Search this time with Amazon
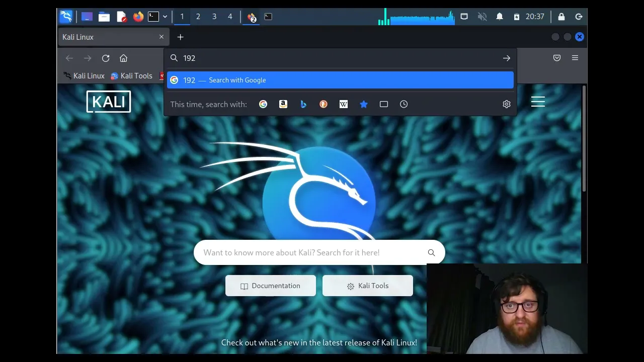 tap(283, 104)
